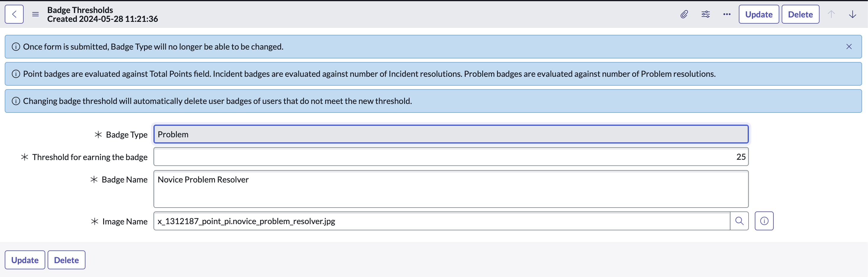Open the Badge Type dropdown field
This screenshot has width=868, height=277.
451,134
